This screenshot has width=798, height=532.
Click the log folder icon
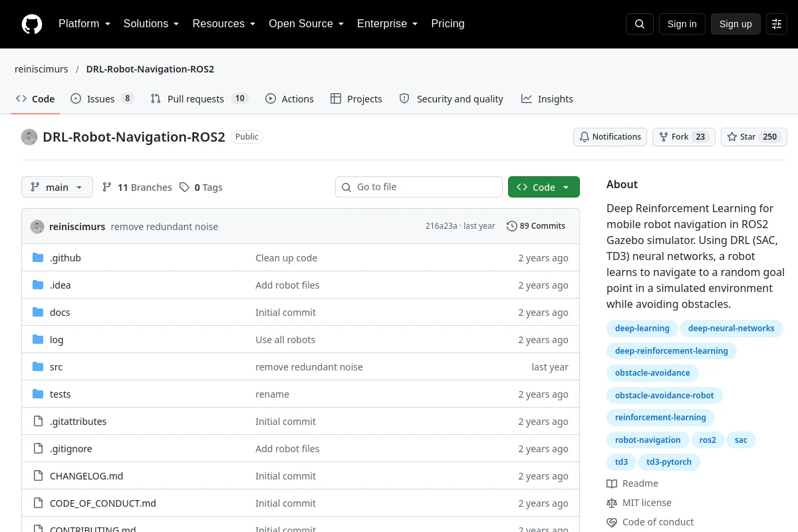[38, 340]
